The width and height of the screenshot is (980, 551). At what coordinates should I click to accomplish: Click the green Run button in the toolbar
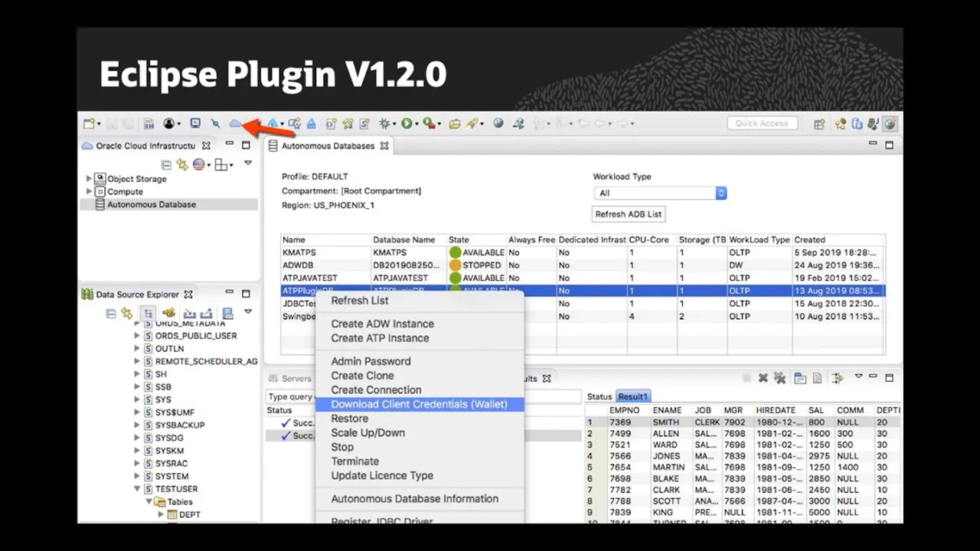[x=407, y=123]
